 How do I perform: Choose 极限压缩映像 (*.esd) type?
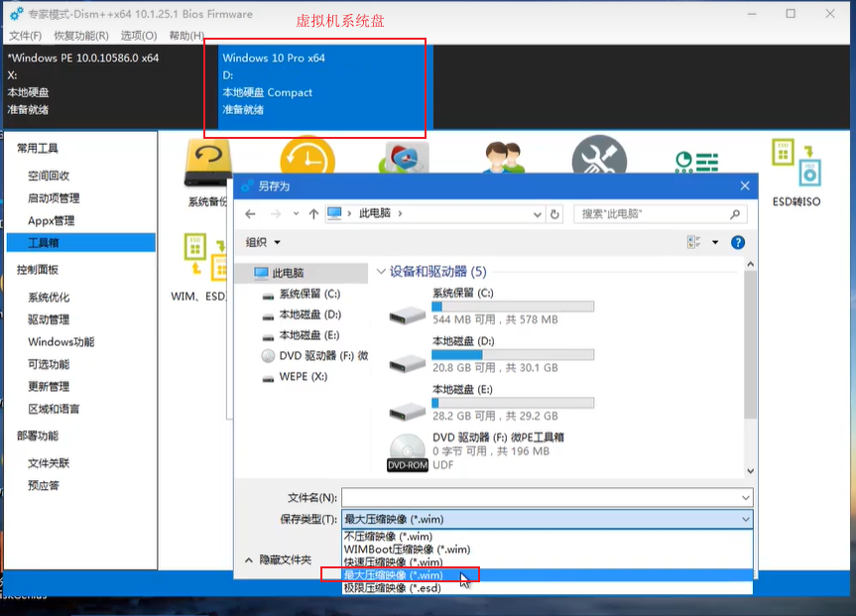click(547, 588)
